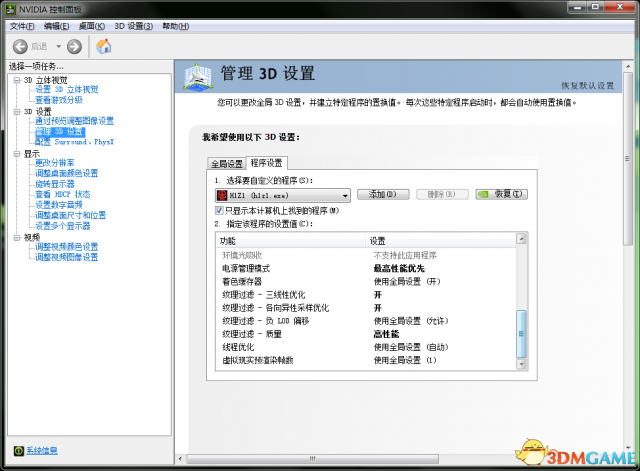Screen dimensions: 640x471
Task: Click the settings list scrollbar thumb
Action: click(x=521, y=333)
